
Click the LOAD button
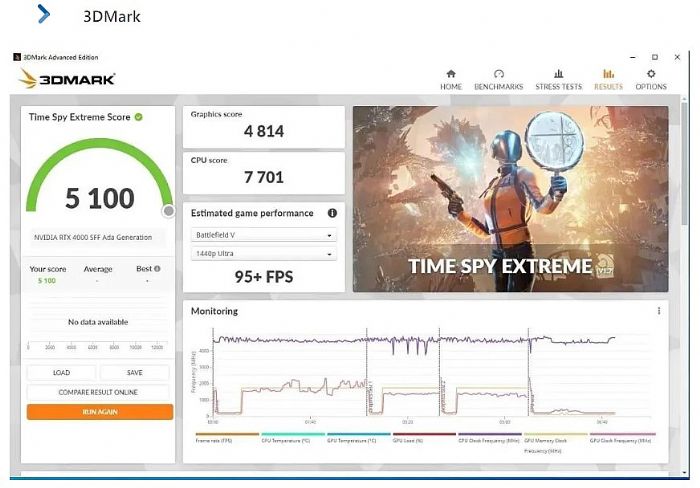[61, 372]
